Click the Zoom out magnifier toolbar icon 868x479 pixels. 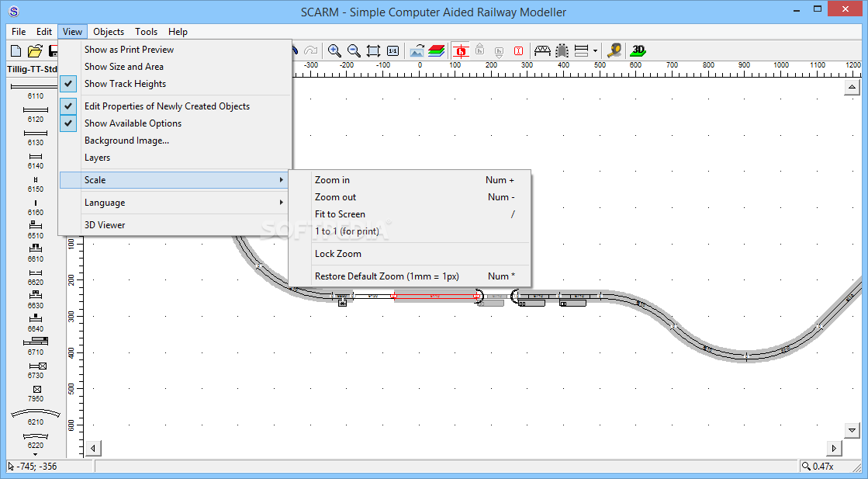[354, 51]
